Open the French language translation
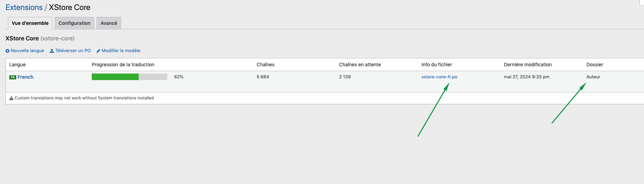 26,77
